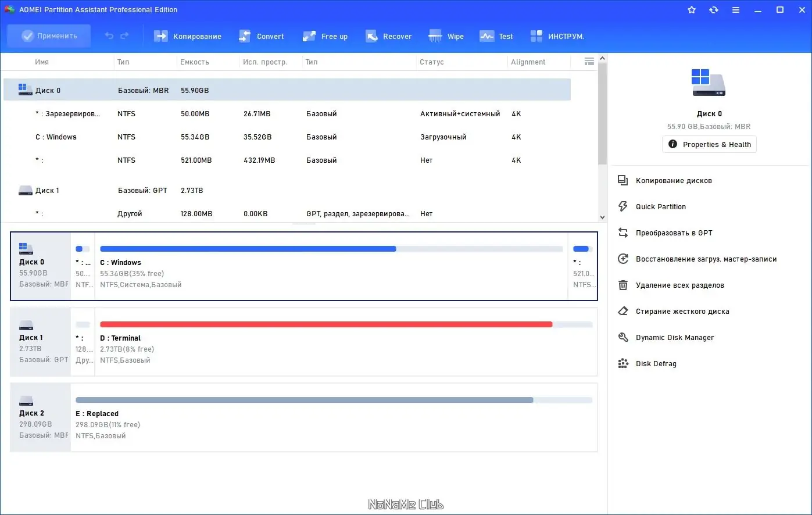Open the ИНСТРУМ. toolbar menu
The width and height of the screenshot is (812, 515).
pyautogui.click(x=557, y=36)
